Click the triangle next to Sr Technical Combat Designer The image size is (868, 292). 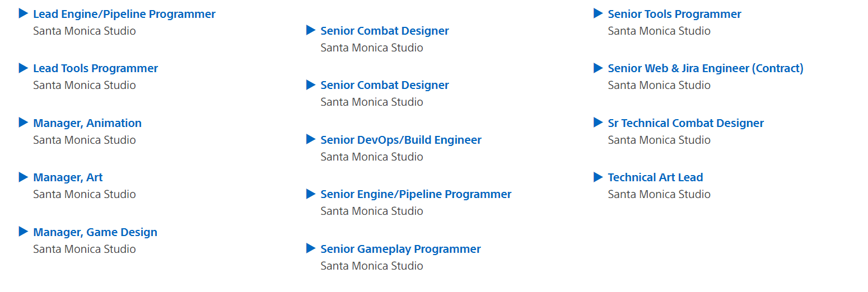click(598, 123)
